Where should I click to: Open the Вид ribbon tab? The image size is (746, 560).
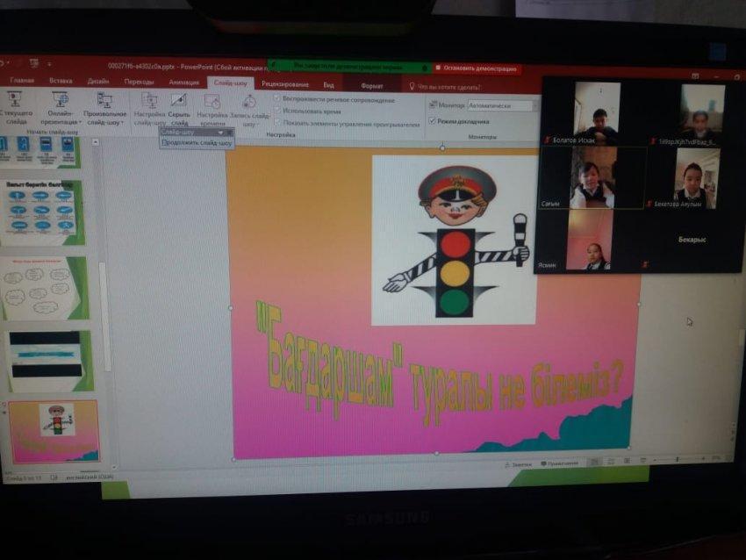pyautogui.click(x=329, y=85)
